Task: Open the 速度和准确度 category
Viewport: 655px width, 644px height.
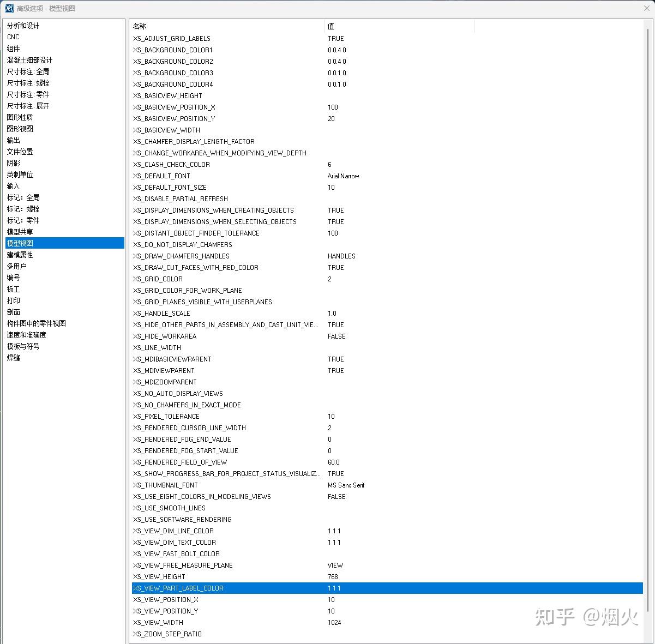Action: 26,335
